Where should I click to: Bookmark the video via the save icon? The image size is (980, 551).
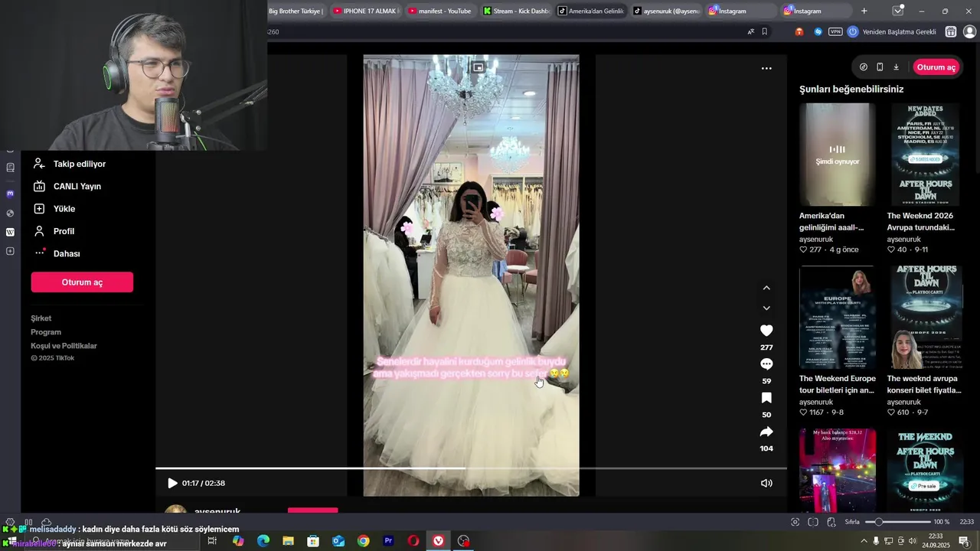766,398
